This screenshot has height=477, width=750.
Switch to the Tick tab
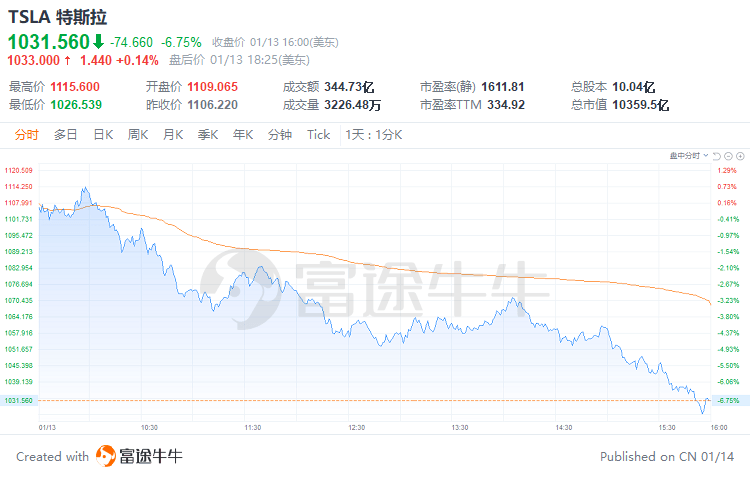pyautogui.click(x=318, y=135)
